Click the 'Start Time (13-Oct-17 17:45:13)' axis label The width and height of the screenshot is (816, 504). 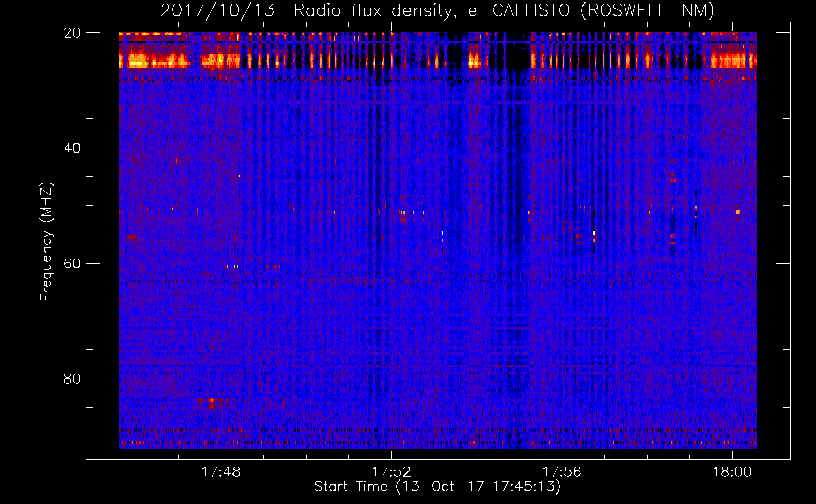coord(437,487)
